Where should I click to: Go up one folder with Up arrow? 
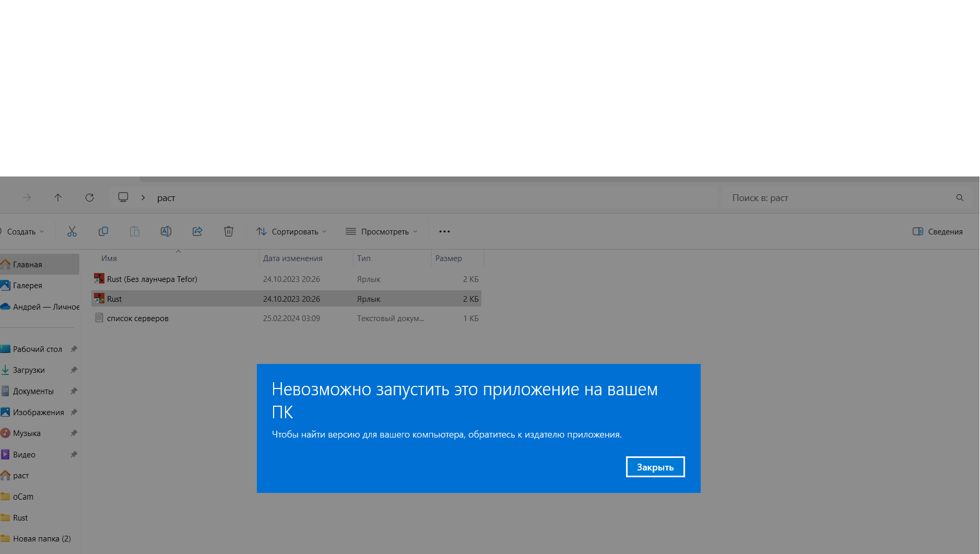click(58, 197)
